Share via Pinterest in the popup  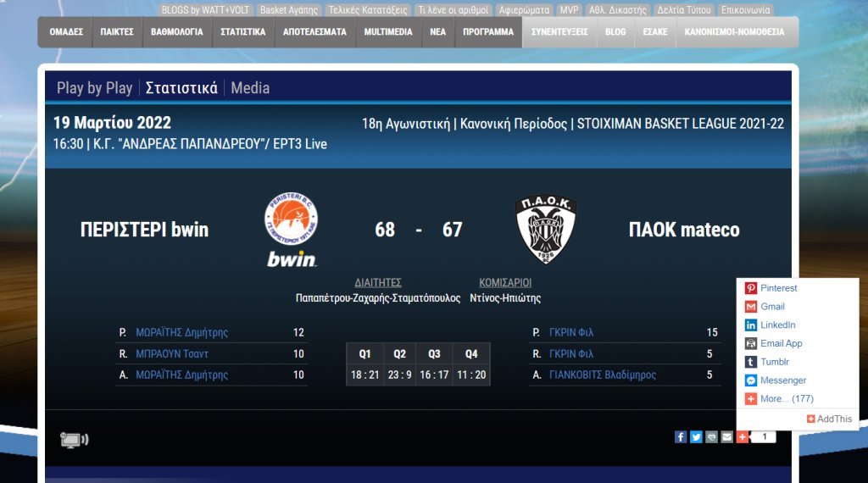pos(778,288)
